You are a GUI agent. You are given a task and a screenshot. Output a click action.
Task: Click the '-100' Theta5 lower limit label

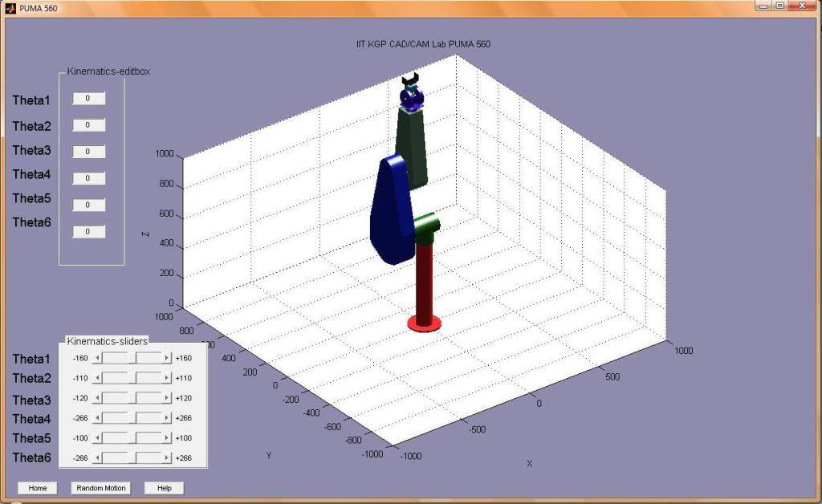coord(80,438)
